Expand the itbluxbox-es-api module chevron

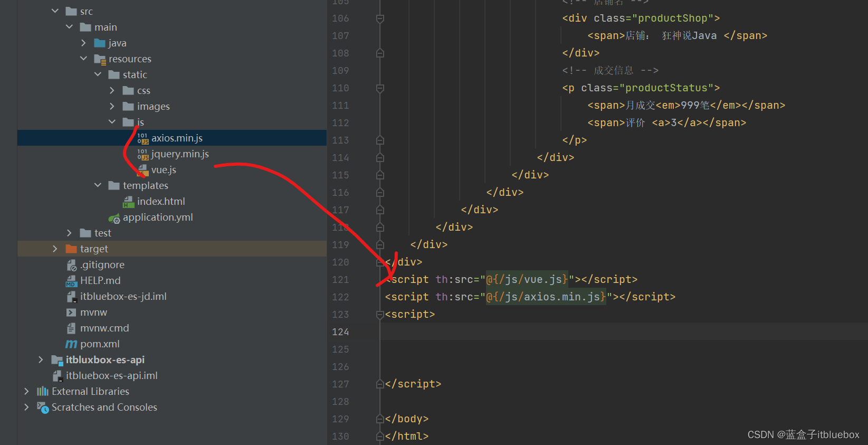click(x=41, y=359)
